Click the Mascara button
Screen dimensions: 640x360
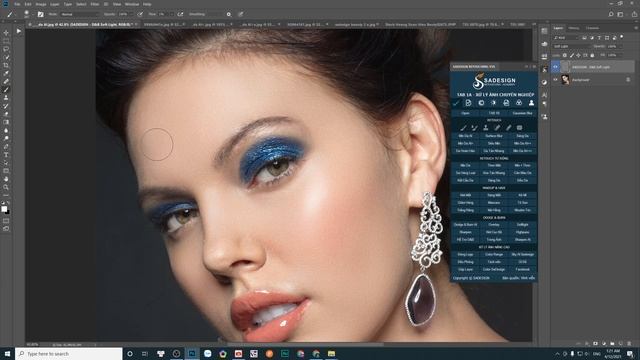tap(494, 203)
